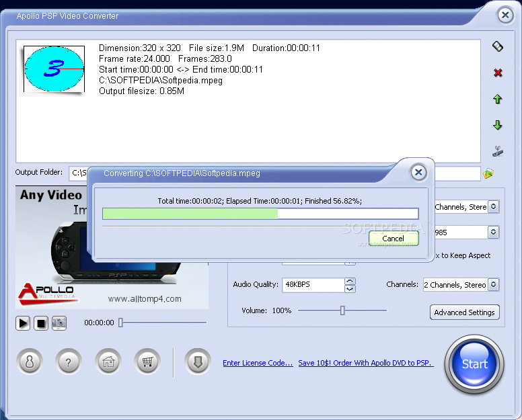This screenshot has width=522, height=420.
Task: Click the Output filesize: 0.85M text
Action: (141, 91)
